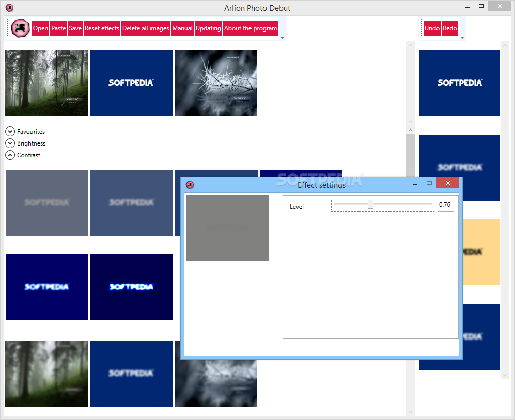Collapse the Contrast section
This screenshot has height=420, width=515.
pyautogui.click(x=10, y=155)
